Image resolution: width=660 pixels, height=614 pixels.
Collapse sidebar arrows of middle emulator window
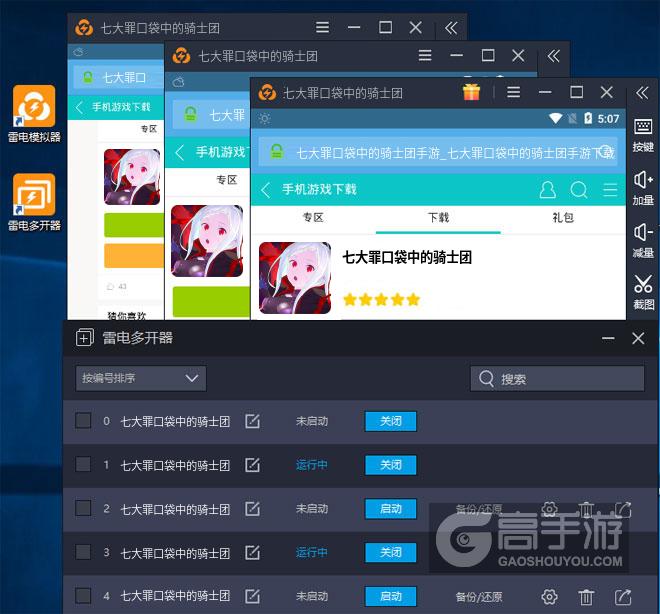pyautogui.click(x=554, y=56)
